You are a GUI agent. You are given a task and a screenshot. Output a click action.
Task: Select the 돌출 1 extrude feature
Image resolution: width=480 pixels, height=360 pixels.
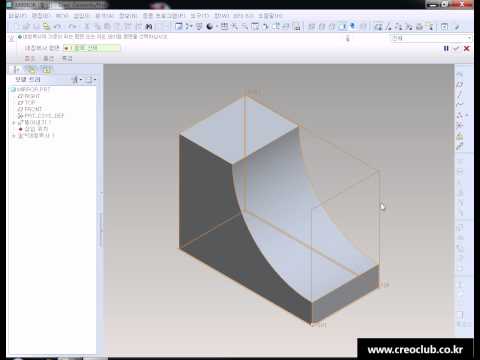[x=34, y=123]
